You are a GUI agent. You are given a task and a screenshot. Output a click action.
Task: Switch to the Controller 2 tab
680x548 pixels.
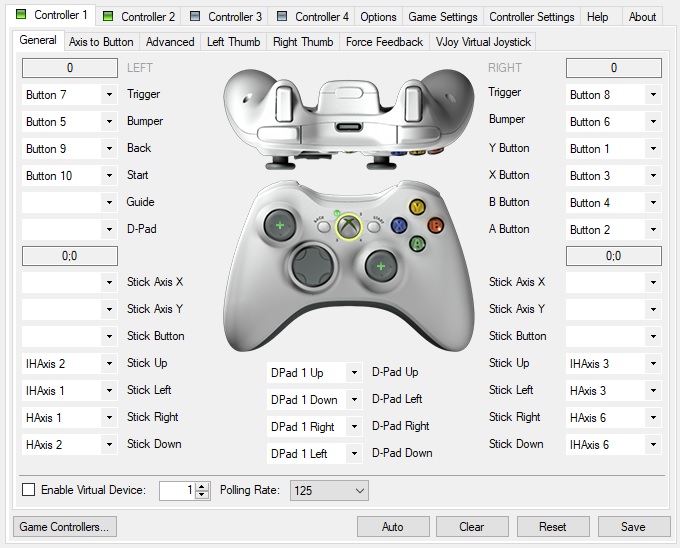139,17
